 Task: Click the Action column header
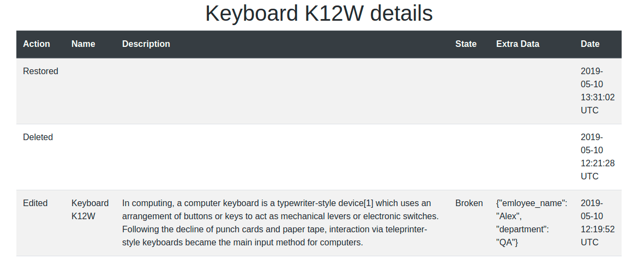[37, 44]
